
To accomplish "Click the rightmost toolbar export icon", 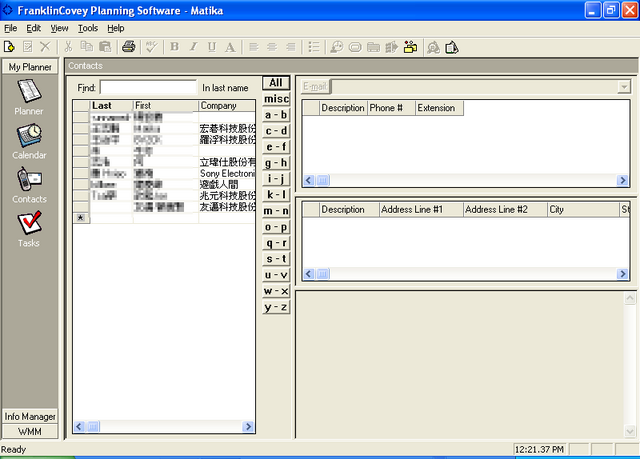I will click(x=452, y=47).
